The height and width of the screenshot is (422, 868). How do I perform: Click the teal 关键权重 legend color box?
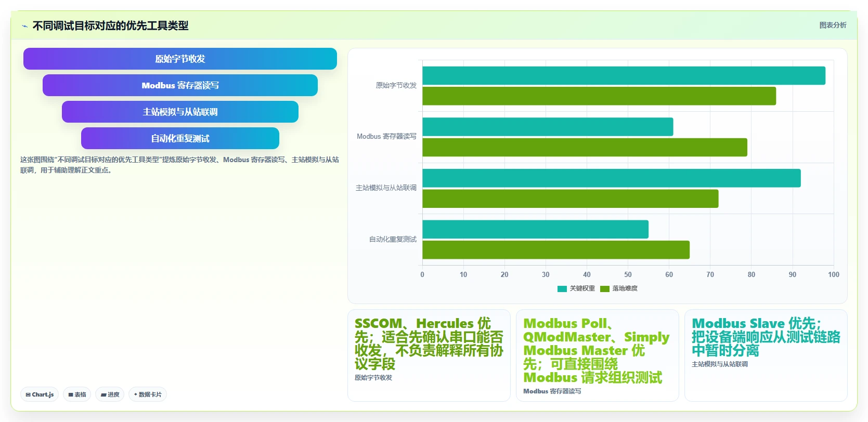[562, 289]
